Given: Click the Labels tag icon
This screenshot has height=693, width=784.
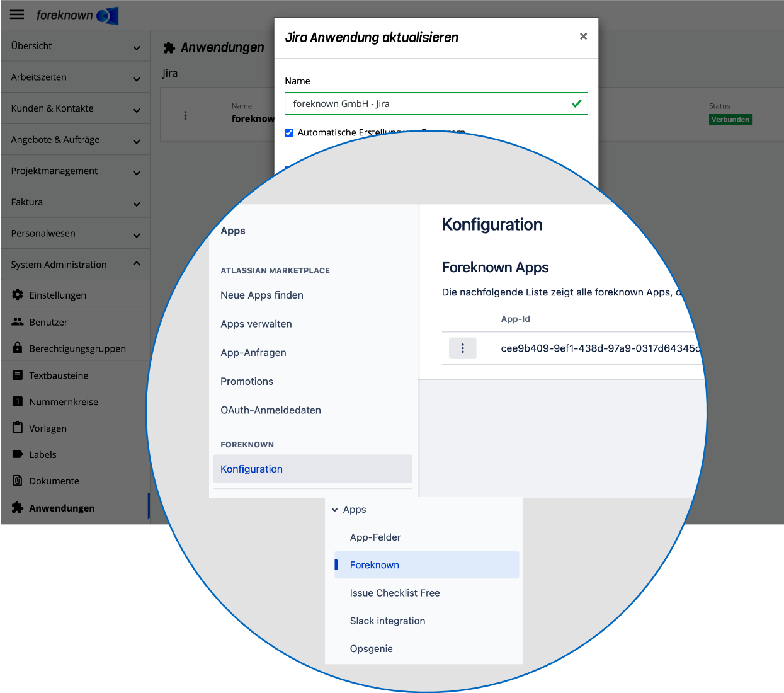Looking at the screenshot, I should 18,454.
